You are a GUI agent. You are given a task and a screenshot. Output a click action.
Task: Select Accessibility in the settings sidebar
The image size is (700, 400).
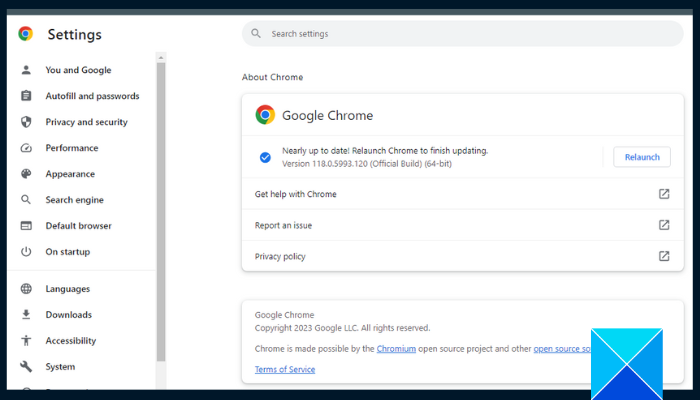tap(70, 341)
